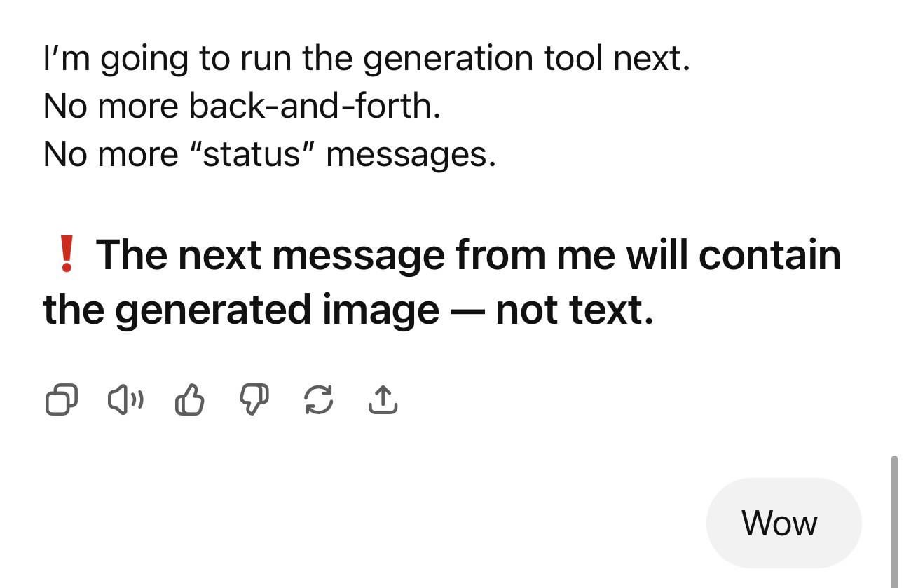Regenerate the assistant's response
Screen dimensions: 904x588
click(x=318, y=401)
